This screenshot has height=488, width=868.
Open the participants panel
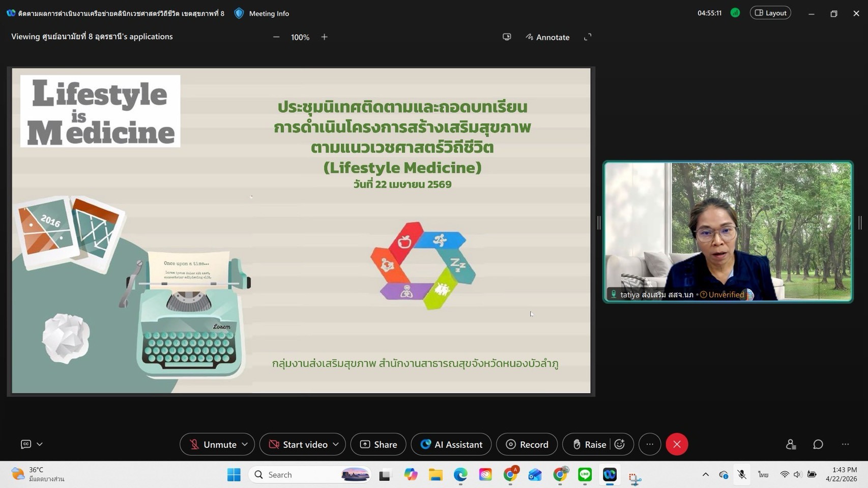coord(791,444)
